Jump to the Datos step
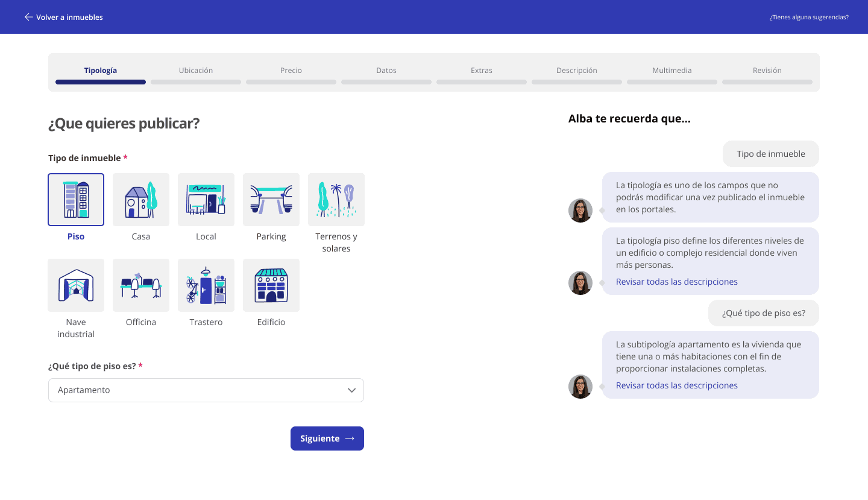The image size is (868, 500). tap(386, 71)
